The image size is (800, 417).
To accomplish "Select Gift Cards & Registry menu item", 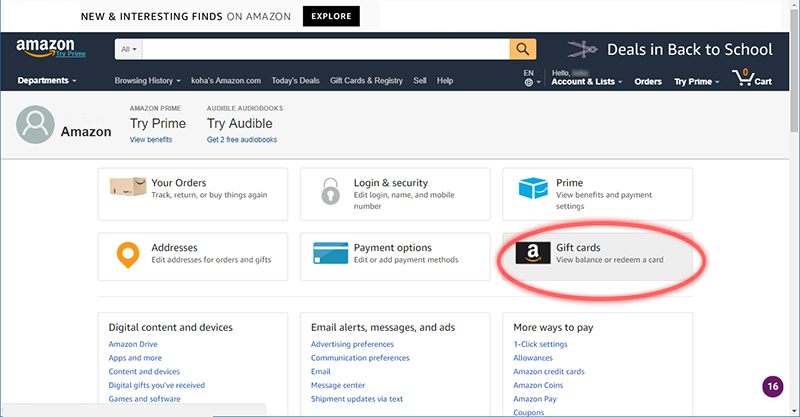I will coord(366,81).
